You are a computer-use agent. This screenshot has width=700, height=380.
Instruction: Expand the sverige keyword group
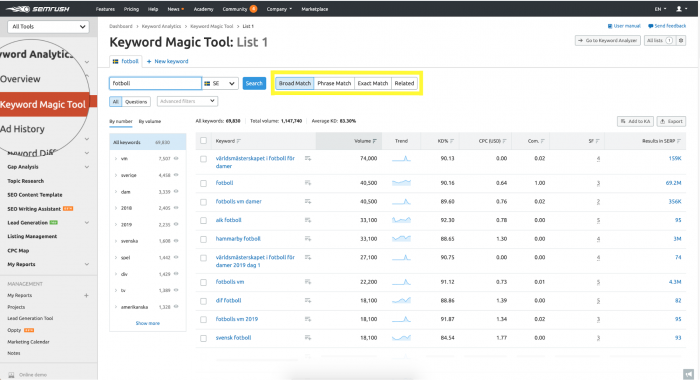[x=116, y=175]
